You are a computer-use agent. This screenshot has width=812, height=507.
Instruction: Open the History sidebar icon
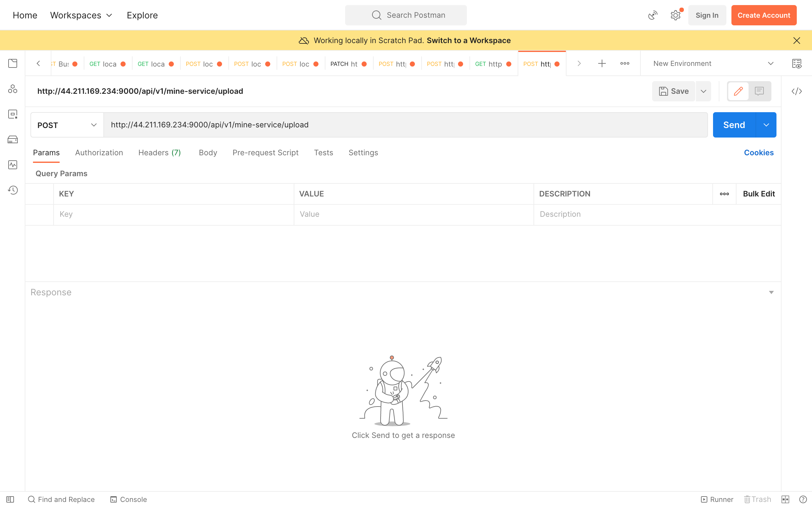click(13, 190)
